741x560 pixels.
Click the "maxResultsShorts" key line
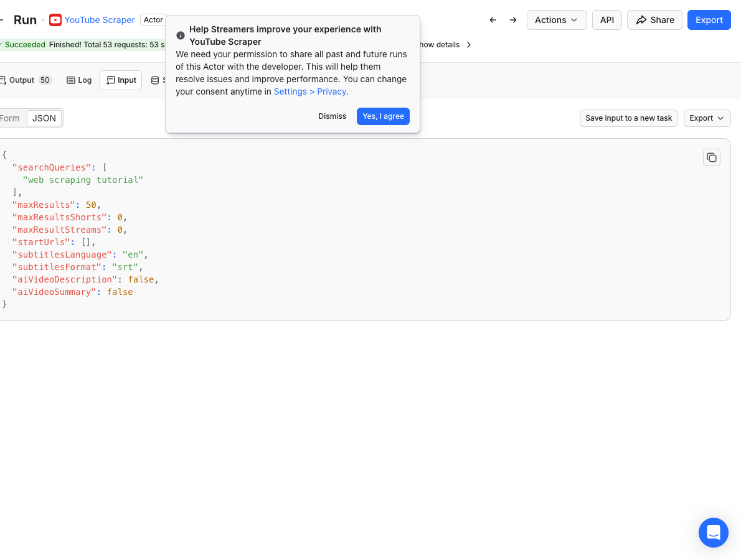click(x=70, y=217)
